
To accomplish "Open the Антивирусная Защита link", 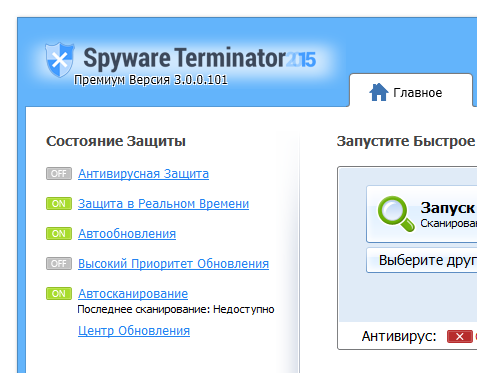I will click(143, 174).
